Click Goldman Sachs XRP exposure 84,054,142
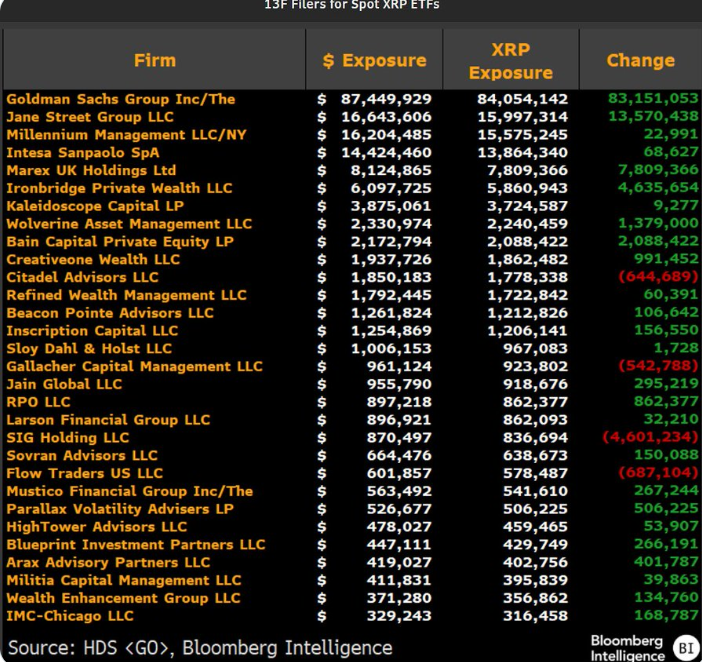702x662 pixels. tap(522, 99)
